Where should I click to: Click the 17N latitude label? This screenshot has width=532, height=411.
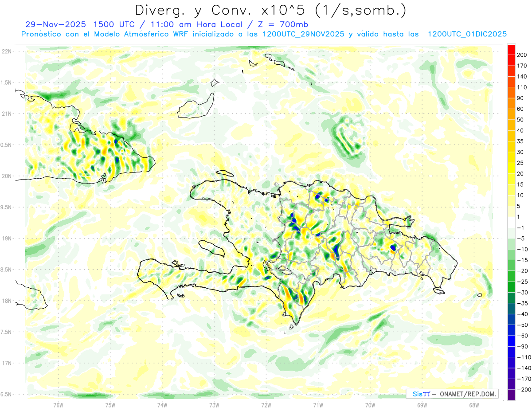6,363
